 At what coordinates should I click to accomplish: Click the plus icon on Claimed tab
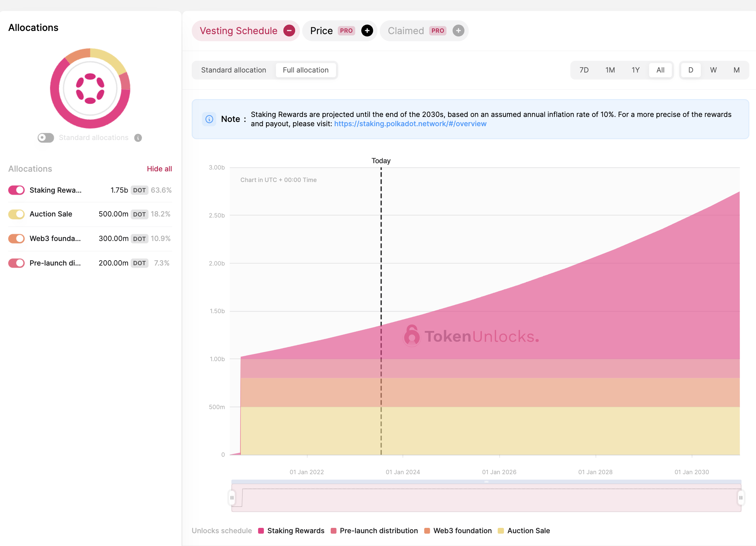click(x=458, y=31)
